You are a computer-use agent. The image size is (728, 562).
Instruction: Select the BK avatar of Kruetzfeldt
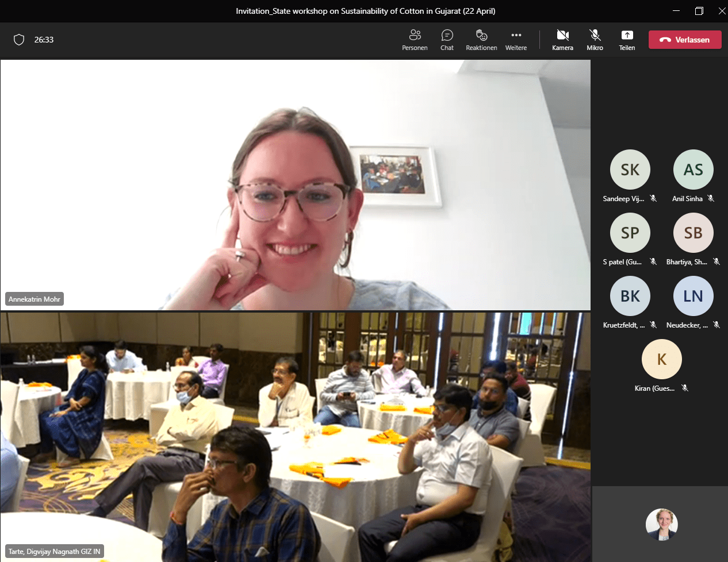coord(630,296)
